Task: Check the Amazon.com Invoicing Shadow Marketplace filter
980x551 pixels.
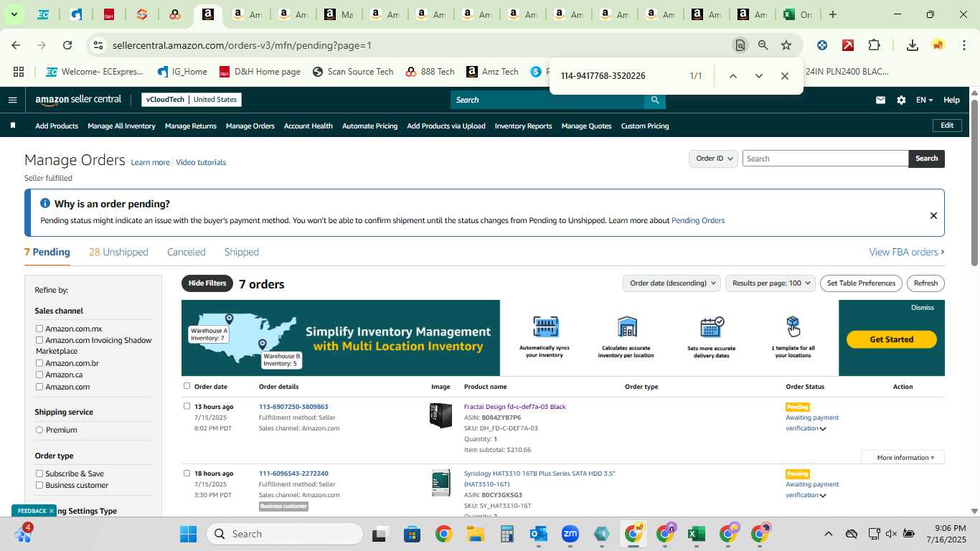Action: point(39,340)
